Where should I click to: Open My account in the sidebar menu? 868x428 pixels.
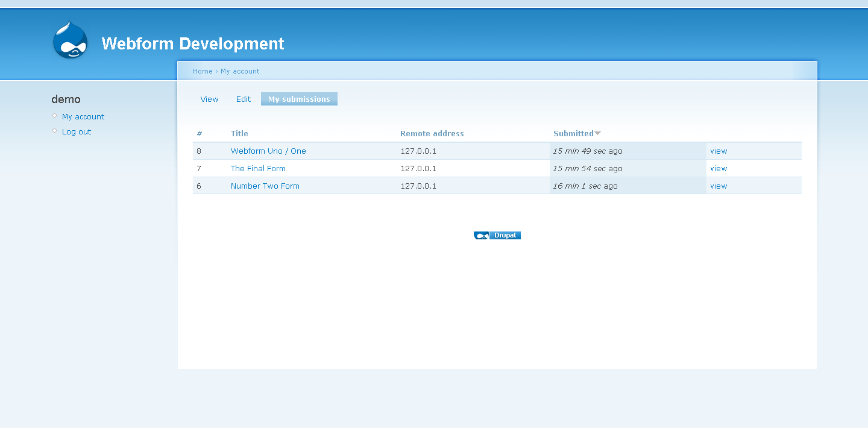click(83, 117)
